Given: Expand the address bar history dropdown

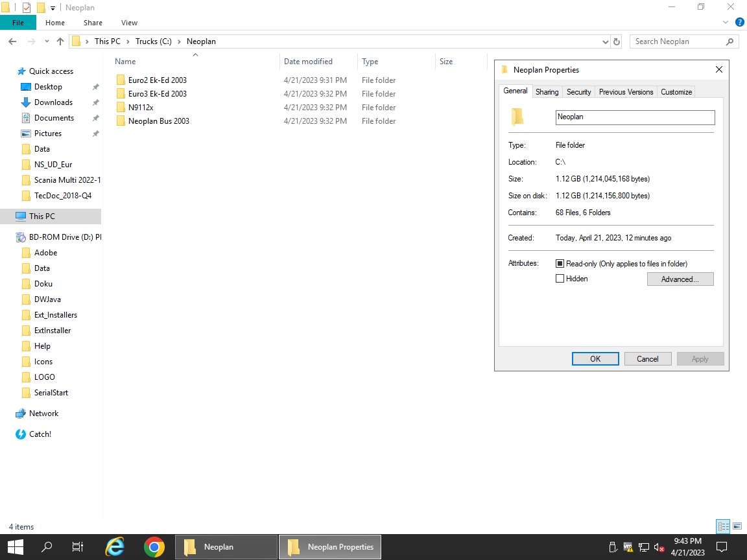Looking at the screenshot, I should click(605, 41).
